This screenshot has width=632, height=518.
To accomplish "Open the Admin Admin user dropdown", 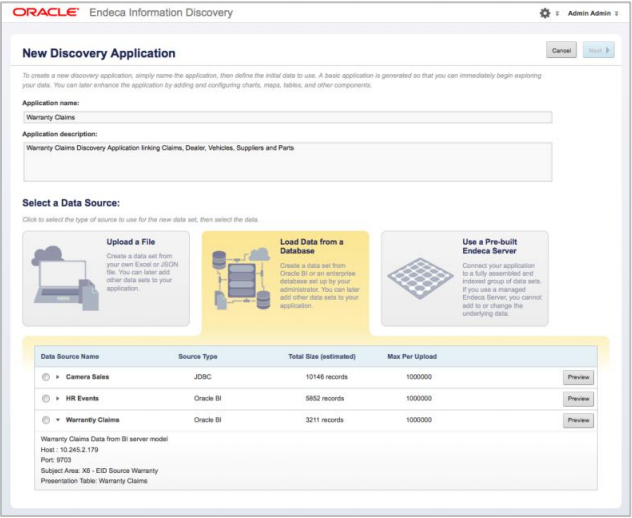I will coord(593,13).
